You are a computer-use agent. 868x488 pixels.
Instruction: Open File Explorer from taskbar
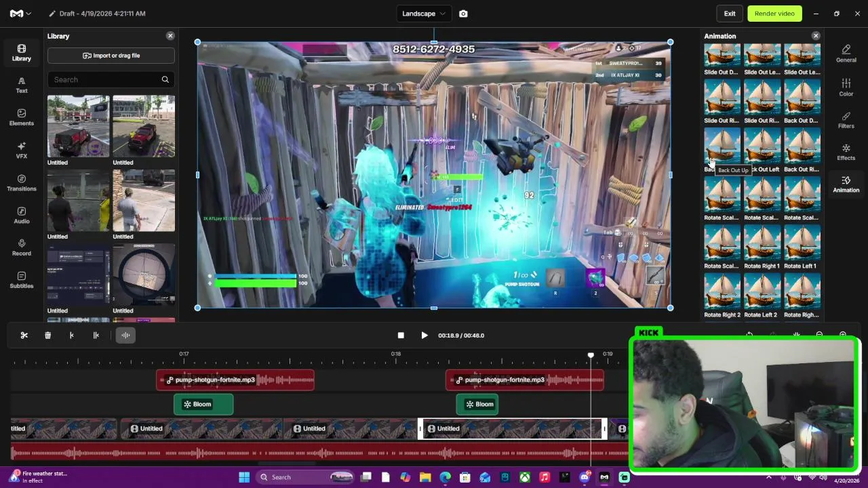tap(425, 477)
